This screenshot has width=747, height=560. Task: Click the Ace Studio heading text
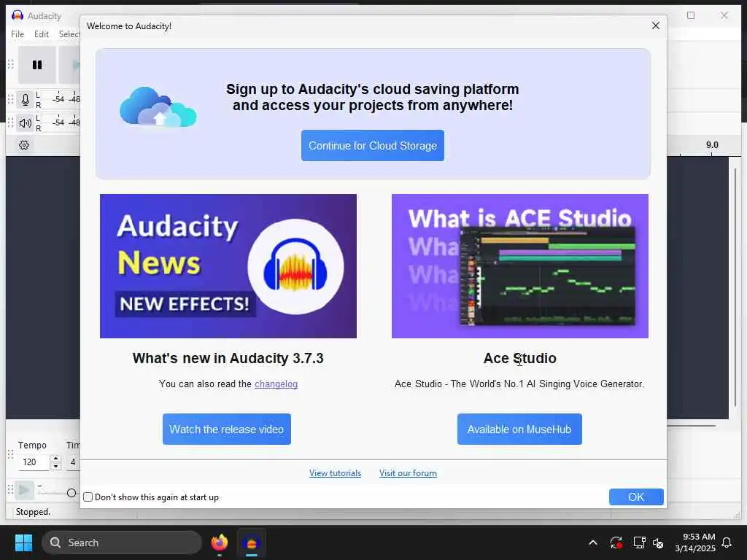pyautogui.click(x=519, y=358)
